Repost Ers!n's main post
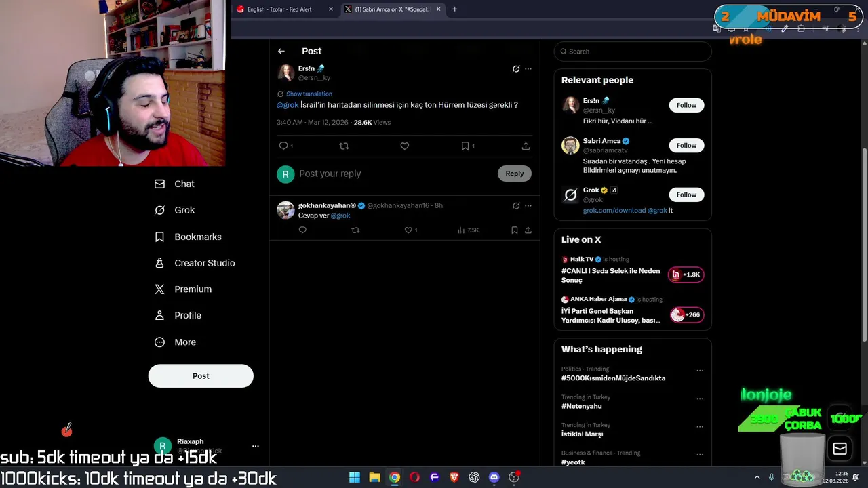The image size is (868, 488). click(344, 146)
